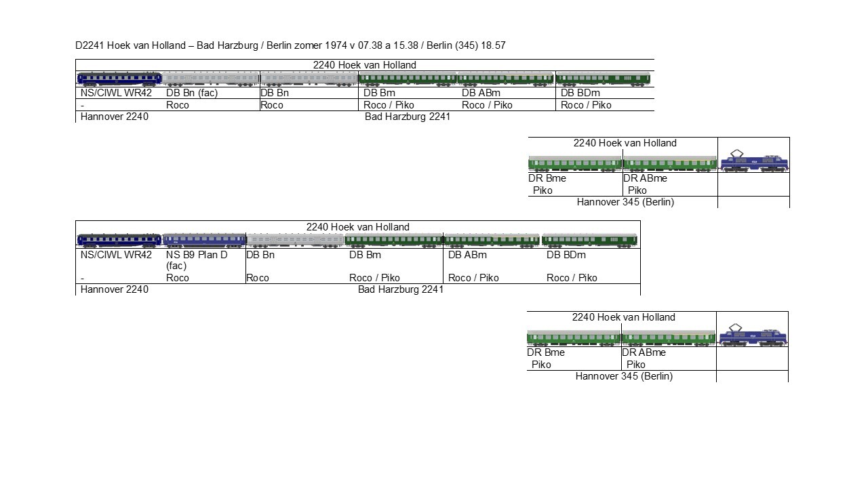Click the title line starting with D2241
Screen dimensions: 868x488
[290, 45]
